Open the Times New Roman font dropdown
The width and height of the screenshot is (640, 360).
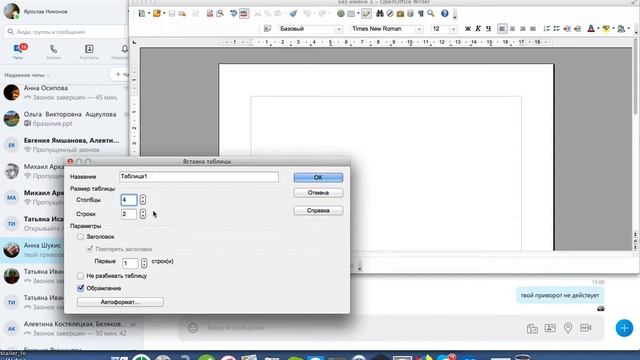point(419,29)
